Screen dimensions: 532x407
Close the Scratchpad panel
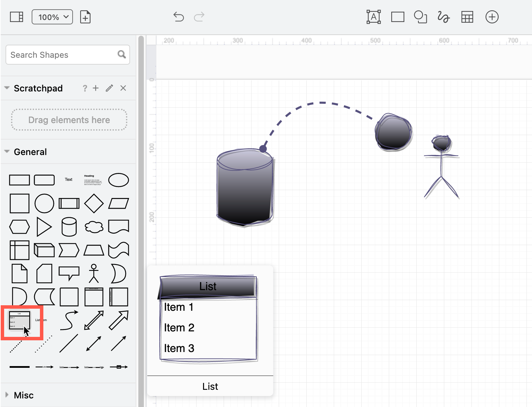click(123, 88)
